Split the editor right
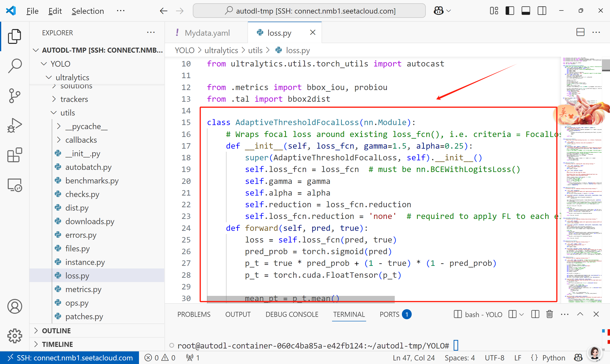The width and height of the screenshot is (610, 364). coord(580,32)
